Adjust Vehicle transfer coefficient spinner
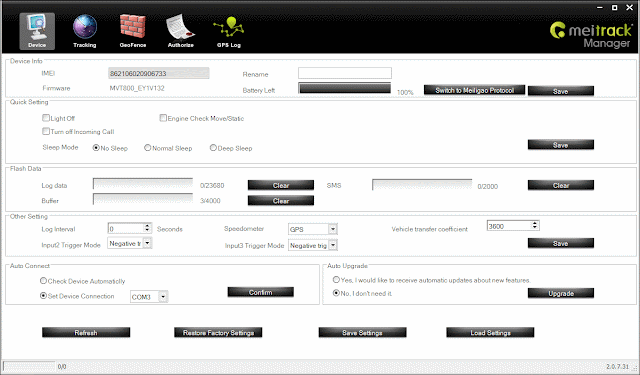The width and height of the screenshot is (640, 375). click(x=534, y=225)
